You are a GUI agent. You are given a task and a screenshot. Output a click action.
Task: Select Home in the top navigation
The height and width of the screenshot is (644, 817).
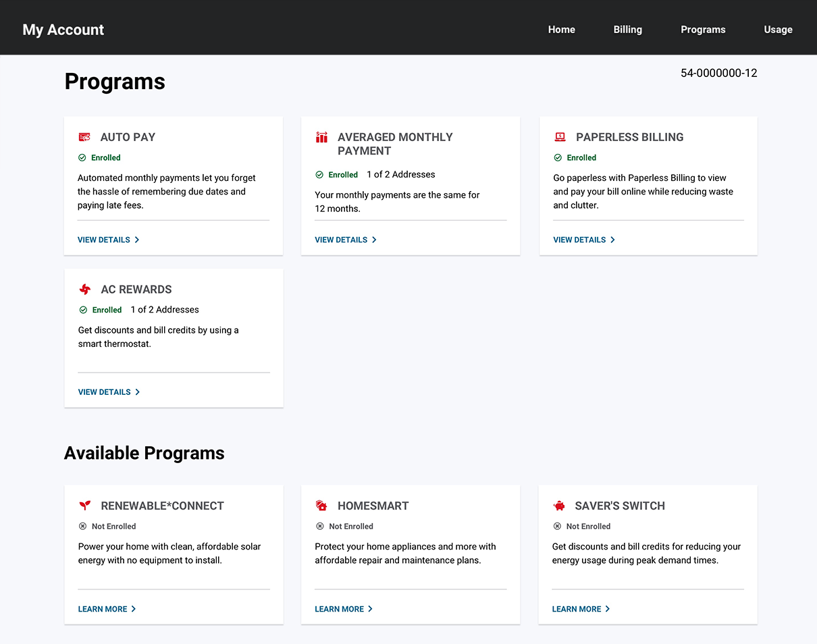click(561, 30)
